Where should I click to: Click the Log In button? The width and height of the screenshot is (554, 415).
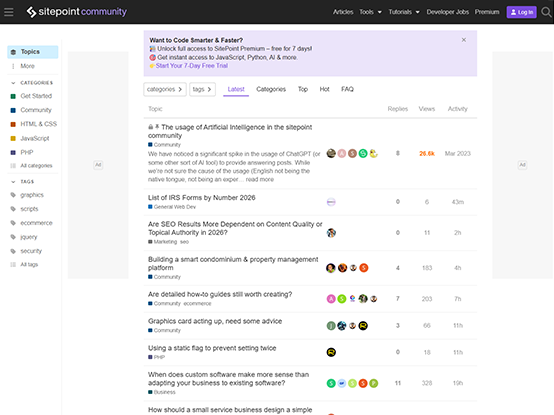coord(521,12)
